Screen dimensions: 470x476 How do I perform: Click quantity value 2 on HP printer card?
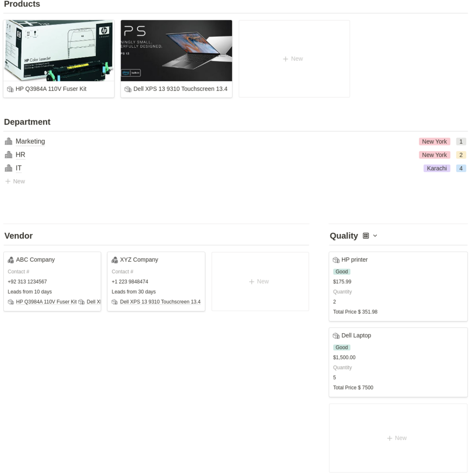[x=334, y=302]
